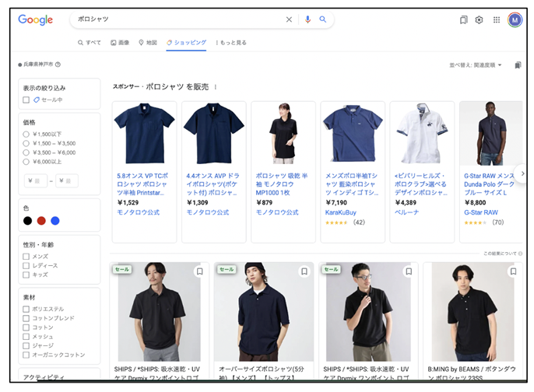Check the オーガニックコットン filter
The image size is (534, 392).
(x=26, y=355)
